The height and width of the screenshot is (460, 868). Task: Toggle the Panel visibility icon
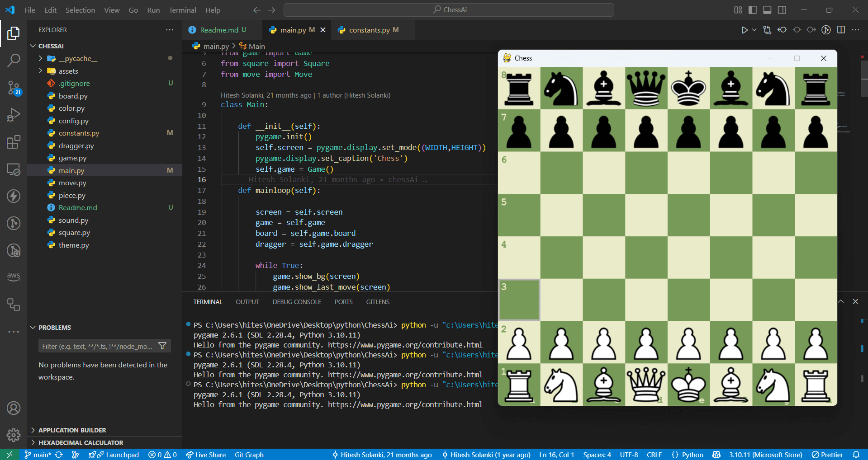coord(767,9)
